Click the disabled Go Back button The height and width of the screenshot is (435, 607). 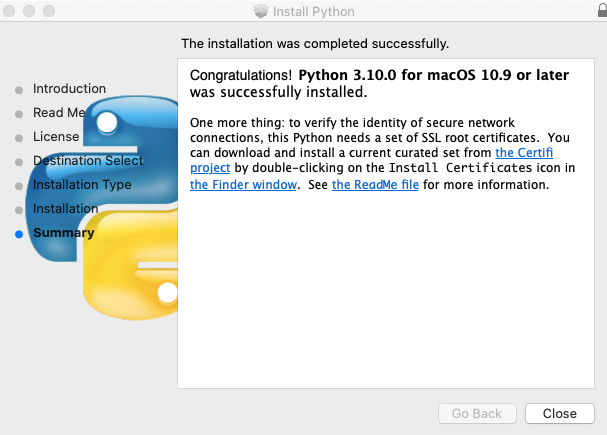coord(477,413)
